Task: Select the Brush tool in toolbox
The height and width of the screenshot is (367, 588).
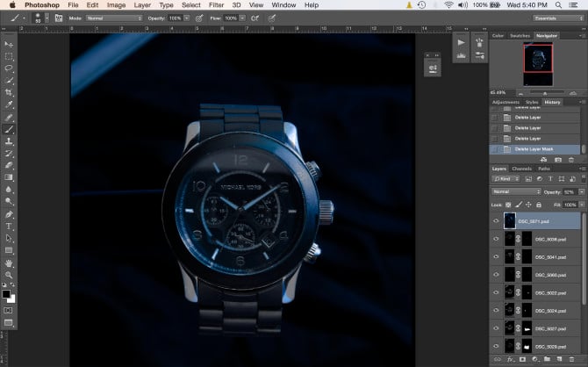Action: [x=9, y=129]
